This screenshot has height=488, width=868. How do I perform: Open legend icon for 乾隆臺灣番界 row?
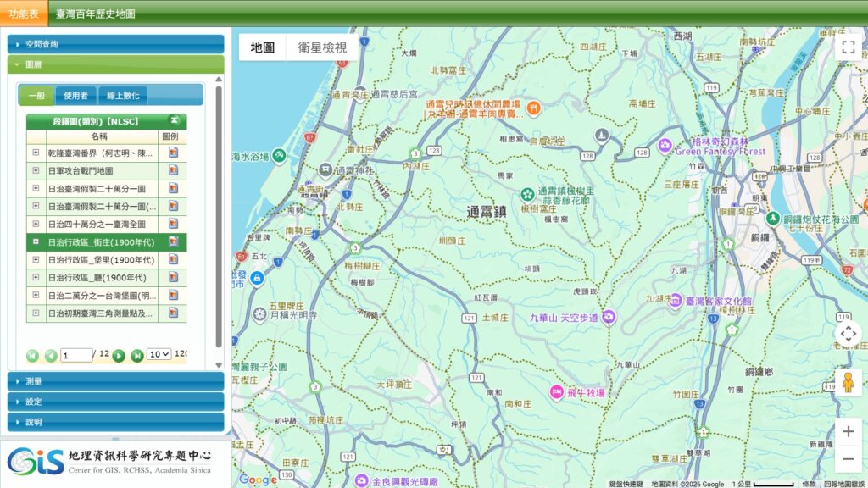tap(173, 152)
